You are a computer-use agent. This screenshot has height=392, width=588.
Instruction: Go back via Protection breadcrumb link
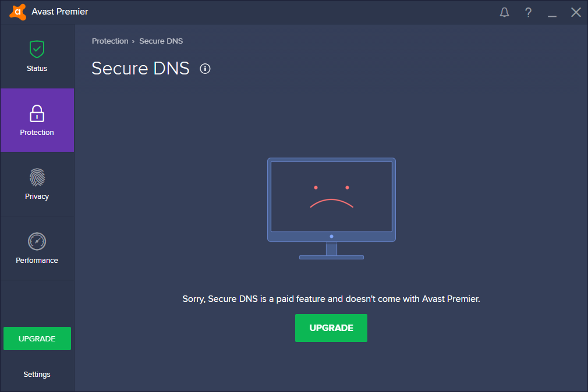pos(110,41)
